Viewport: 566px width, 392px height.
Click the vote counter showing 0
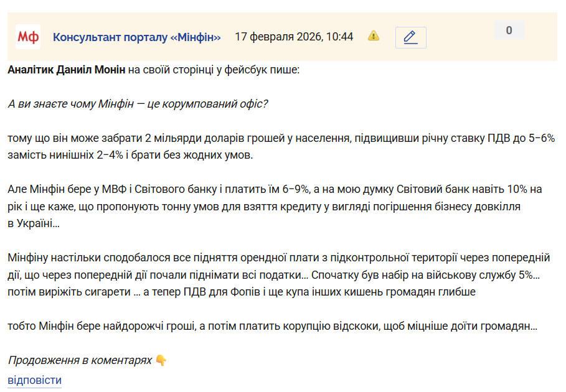click(509, 30)
